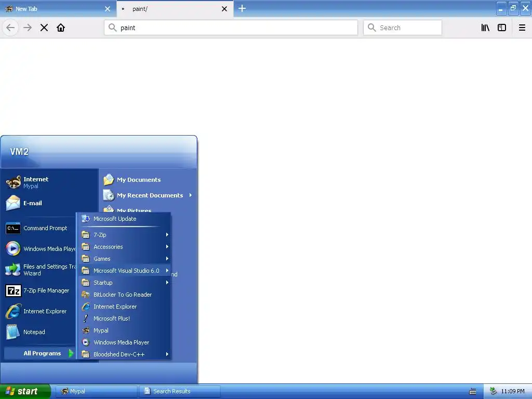Click the address bar containing paint
This screenshot has width=532, height=399.
click(x=231, y=28)
